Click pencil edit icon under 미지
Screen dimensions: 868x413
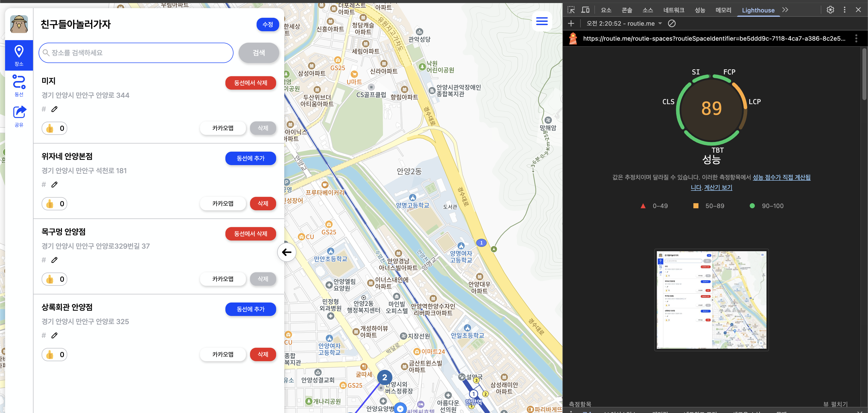point(54,109)
